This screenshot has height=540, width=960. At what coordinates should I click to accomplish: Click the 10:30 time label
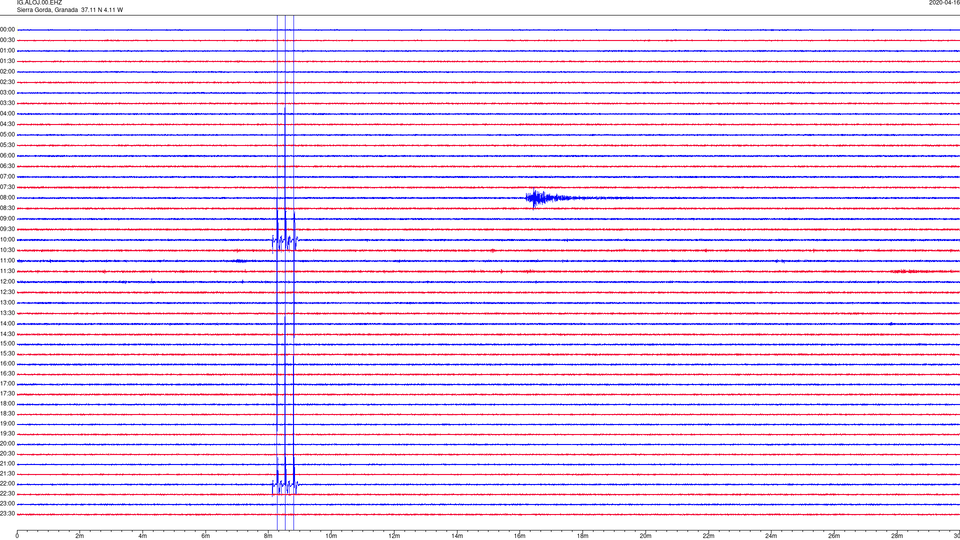coord(7,250)
